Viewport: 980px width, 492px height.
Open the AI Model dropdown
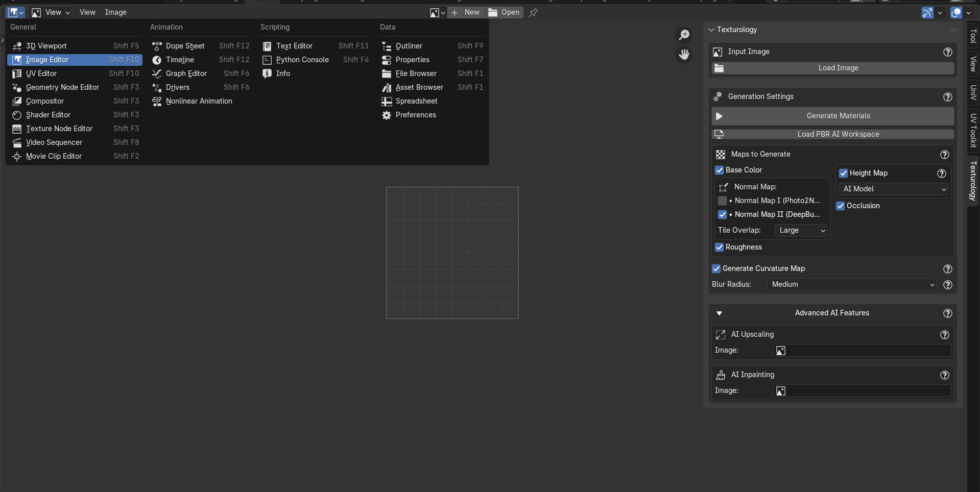click(894, 189)
